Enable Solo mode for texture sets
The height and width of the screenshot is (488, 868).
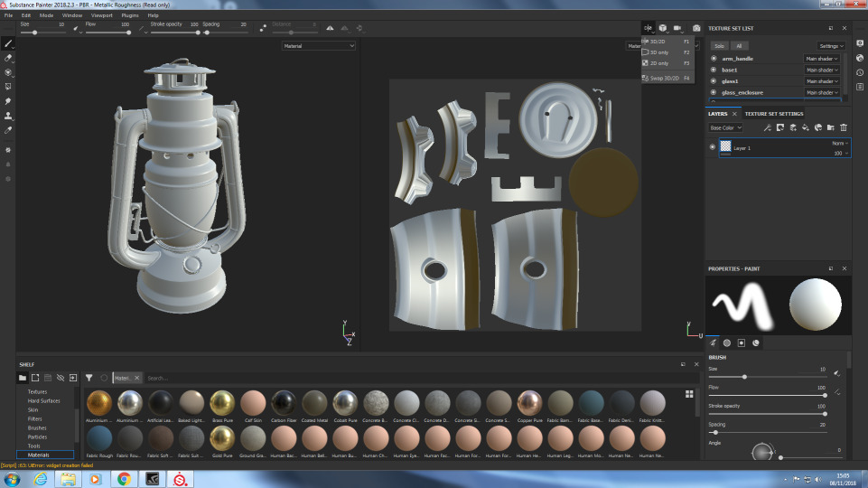tap(719, 46)
